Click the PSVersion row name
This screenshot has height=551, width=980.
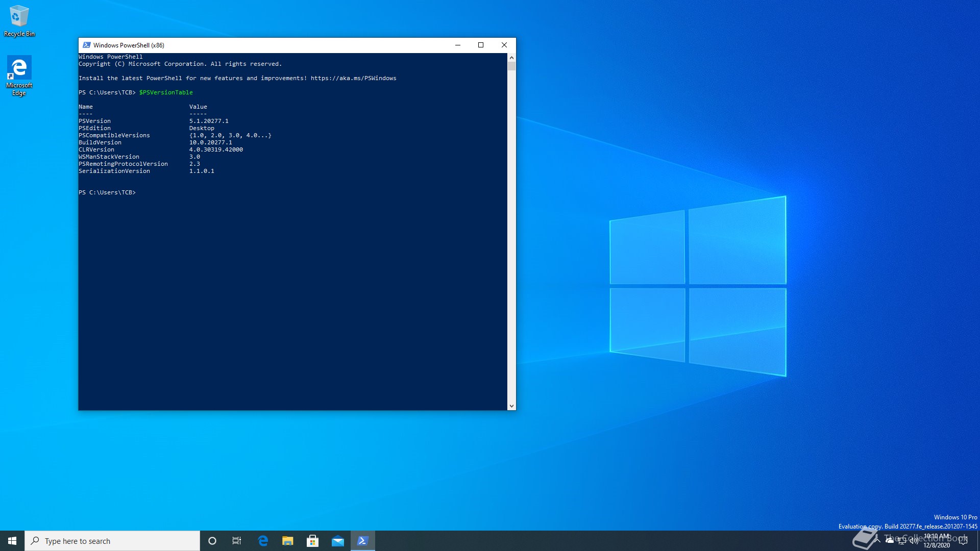pyautogui.click(x=94, y=121)
